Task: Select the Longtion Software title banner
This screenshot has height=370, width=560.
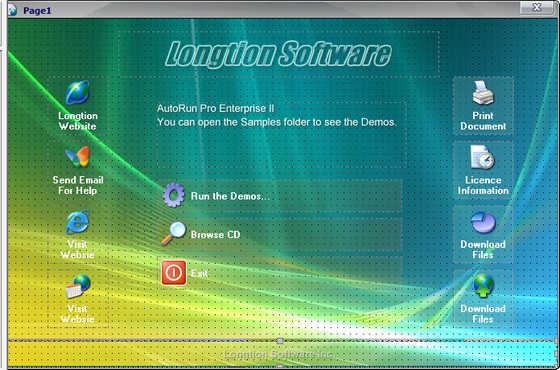Action: coord(279,54)
